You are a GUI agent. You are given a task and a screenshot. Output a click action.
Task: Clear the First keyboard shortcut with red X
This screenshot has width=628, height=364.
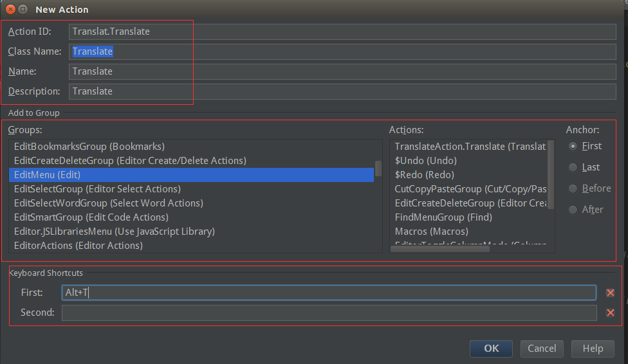[x=610, y=293]
